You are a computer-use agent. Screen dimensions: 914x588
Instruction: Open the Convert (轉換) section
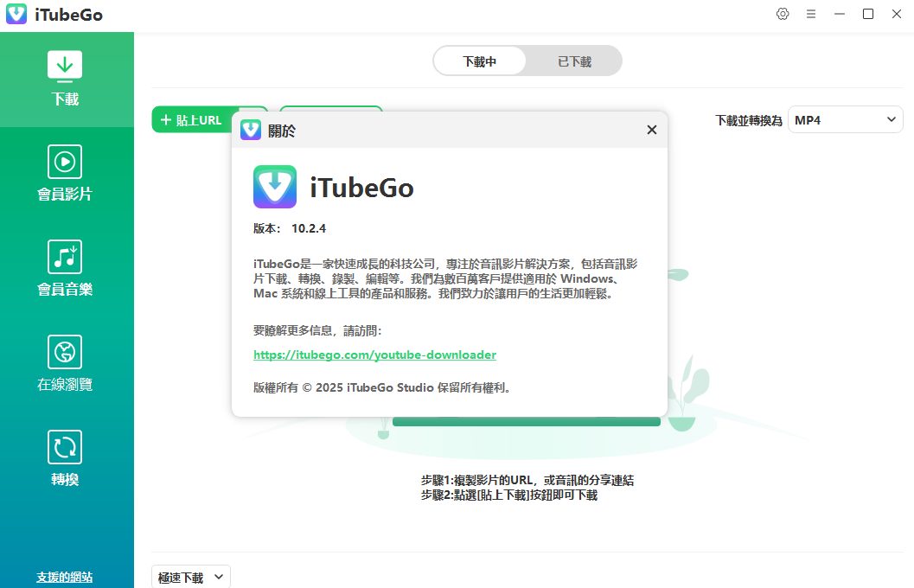(65, 458)
